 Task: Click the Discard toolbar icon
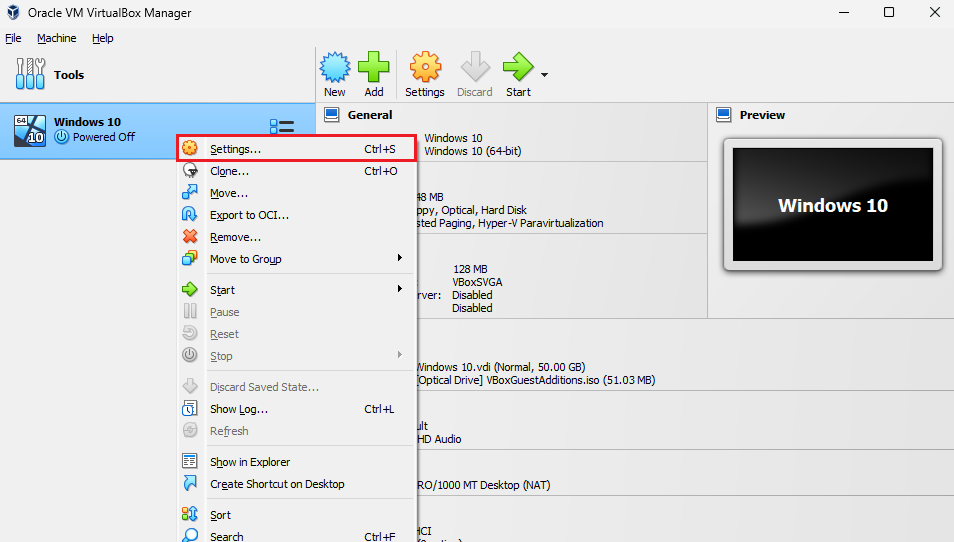(475, 67)
